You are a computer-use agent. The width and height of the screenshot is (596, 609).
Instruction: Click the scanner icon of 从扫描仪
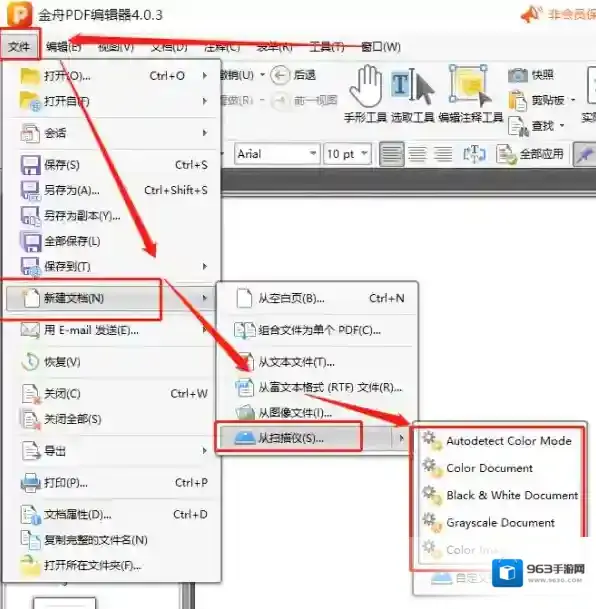point(245,438)
